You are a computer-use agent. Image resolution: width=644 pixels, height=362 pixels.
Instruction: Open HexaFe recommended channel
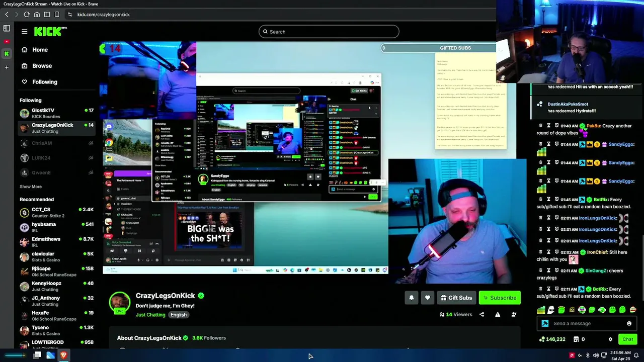click(x=56, y=315)
